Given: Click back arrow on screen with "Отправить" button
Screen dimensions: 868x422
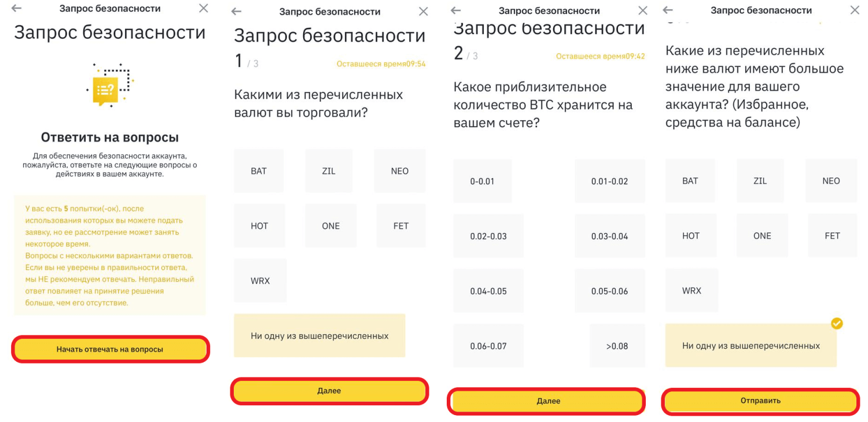Looking at the screenshot, I should point(668,10).
